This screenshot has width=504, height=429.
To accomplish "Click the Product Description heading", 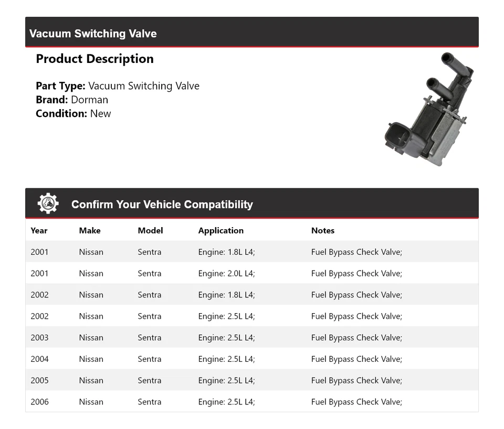I will click(94, 59).
